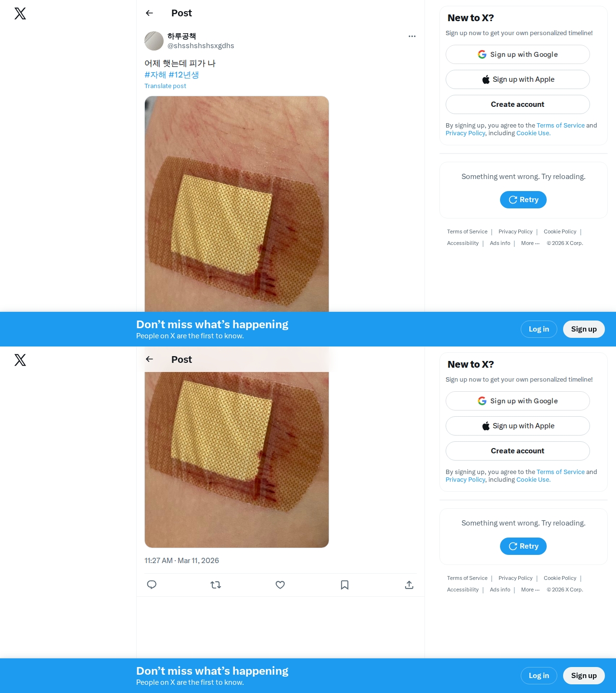Open the share icon under the post
Image resolution: width=616 pixels, height=693 pixels.
(409, 585)
